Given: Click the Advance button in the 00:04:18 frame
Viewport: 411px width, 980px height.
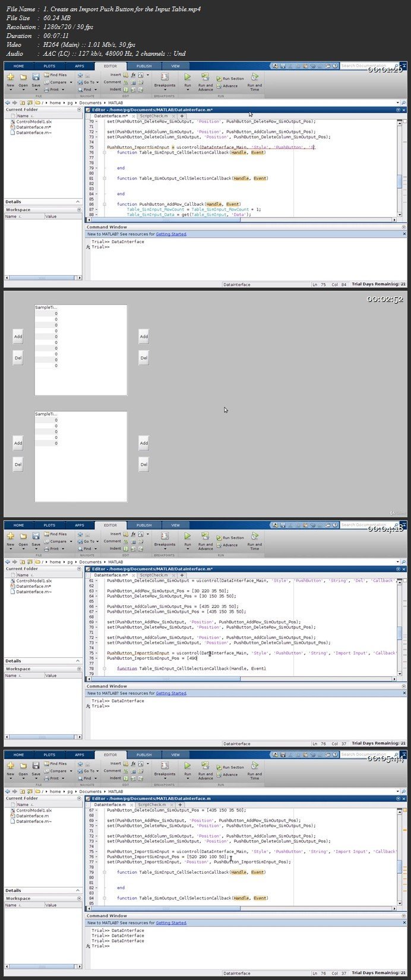Looking at the screenshot, I should click(x=227, y=545).
